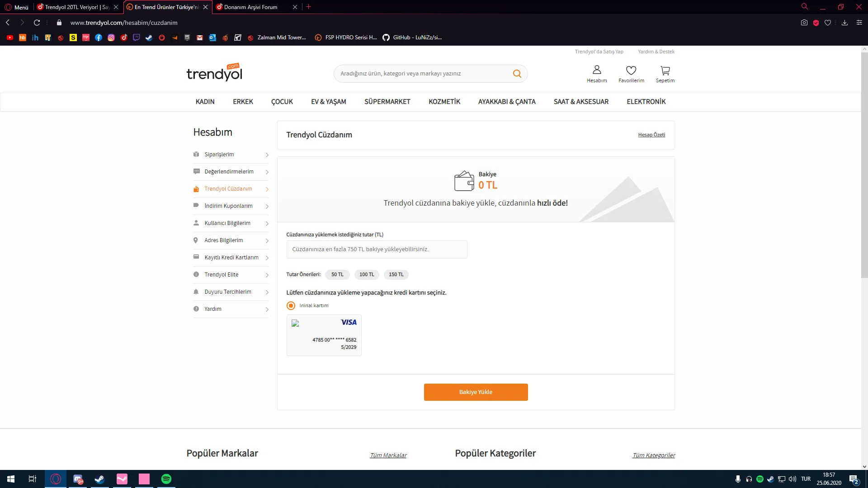The height and width of the screenshot is (488, 868).
Task: Expand Kayıtlı Kredi Kartlarım chevron
Action: (x=267, y=258)
